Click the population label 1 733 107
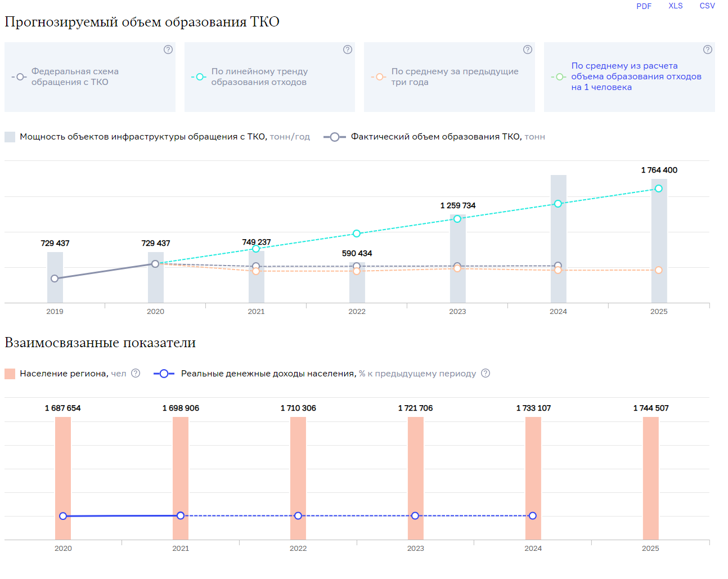Screen dimensions: 728x579 [533, 408]
